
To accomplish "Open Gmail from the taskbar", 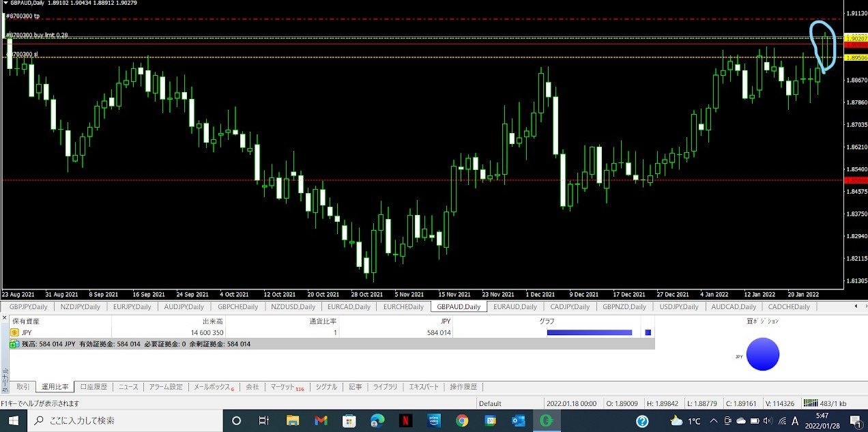I will point(321,420).
